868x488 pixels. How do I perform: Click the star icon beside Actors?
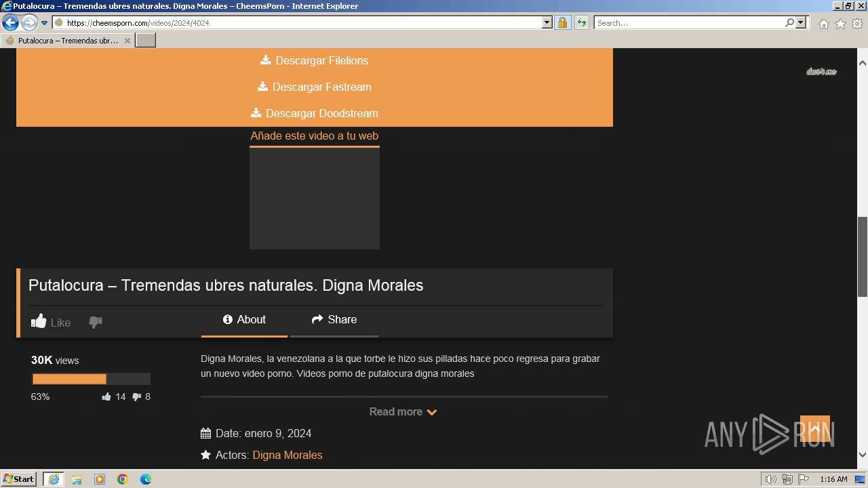(206, 455)
